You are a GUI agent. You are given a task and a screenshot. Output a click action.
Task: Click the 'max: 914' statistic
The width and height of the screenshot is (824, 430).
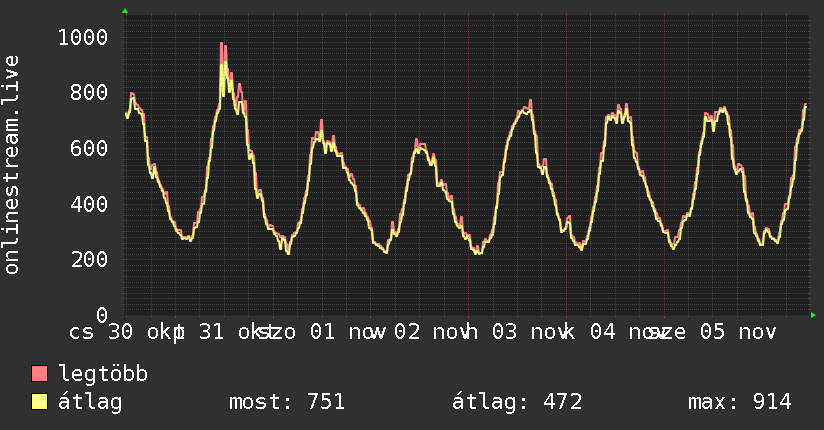coord(740,402)
